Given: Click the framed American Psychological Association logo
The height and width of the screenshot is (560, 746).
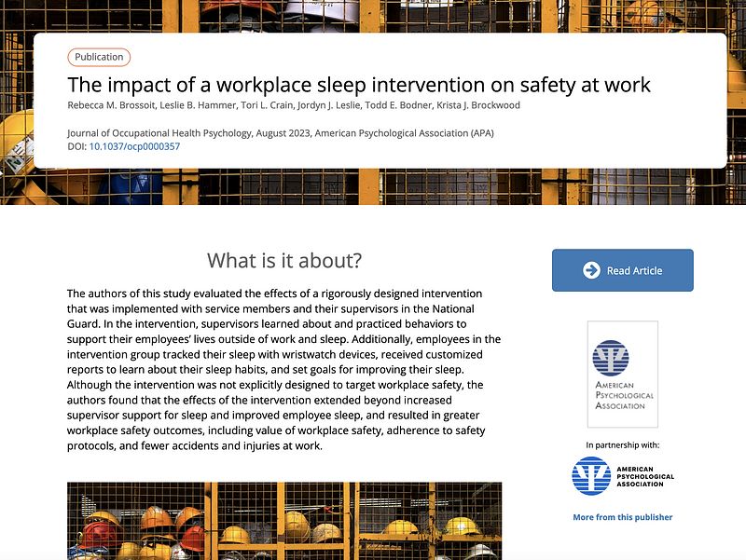Looking at the screenshot, I should pos(622,374).
